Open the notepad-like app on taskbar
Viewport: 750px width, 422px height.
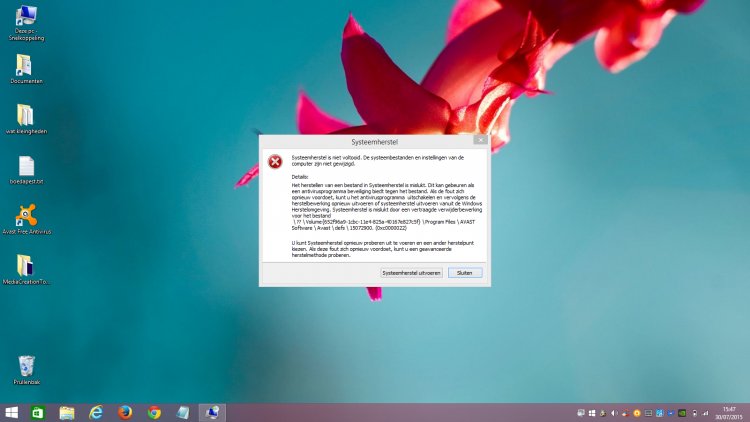183,412
